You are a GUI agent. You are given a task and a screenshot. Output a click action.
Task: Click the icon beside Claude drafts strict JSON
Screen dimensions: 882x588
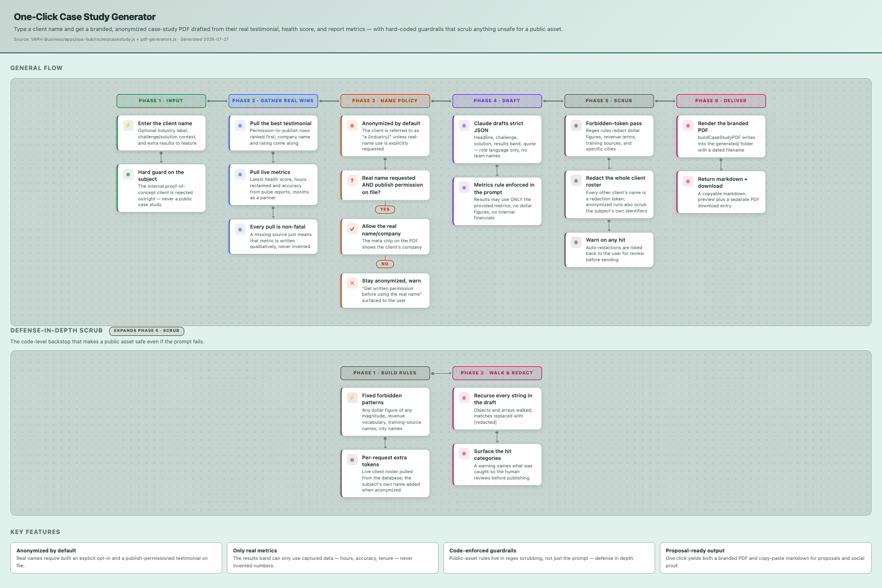pyautogui.click(x=464, y=125)
